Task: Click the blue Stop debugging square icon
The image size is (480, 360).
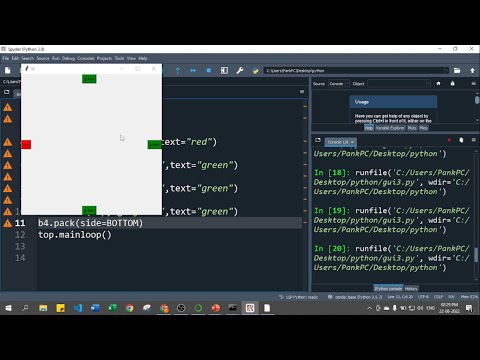Action: pos(209,70)
